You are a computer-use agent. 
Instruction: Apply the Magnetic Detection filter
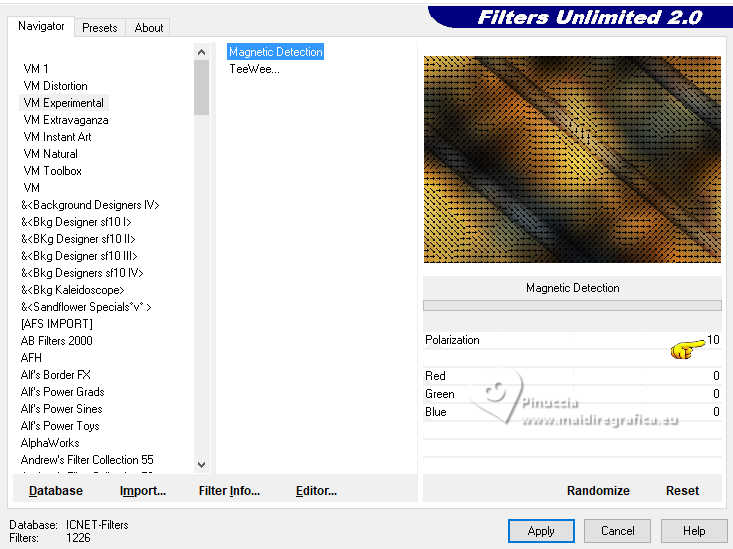click(541, 531)
